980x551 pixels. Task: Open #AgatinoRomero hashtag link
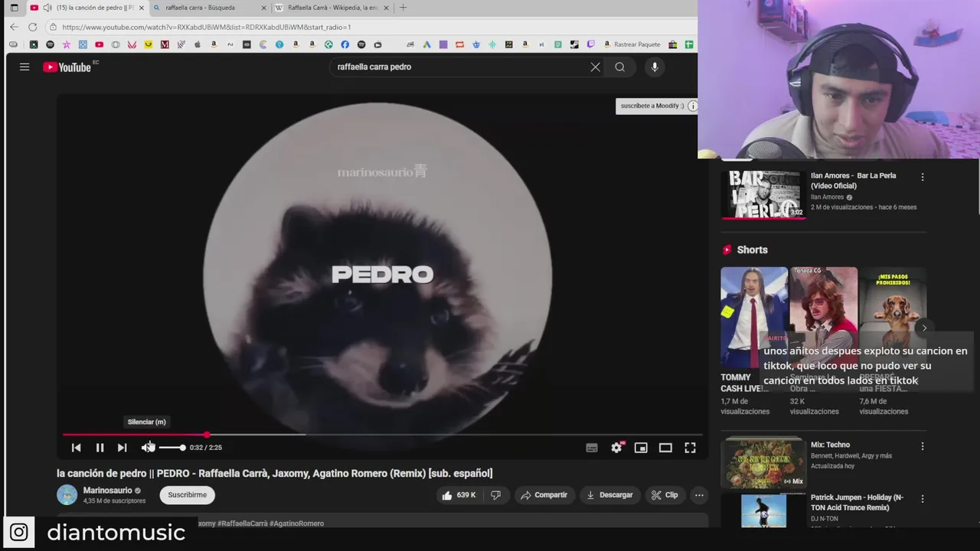(297, 523)
